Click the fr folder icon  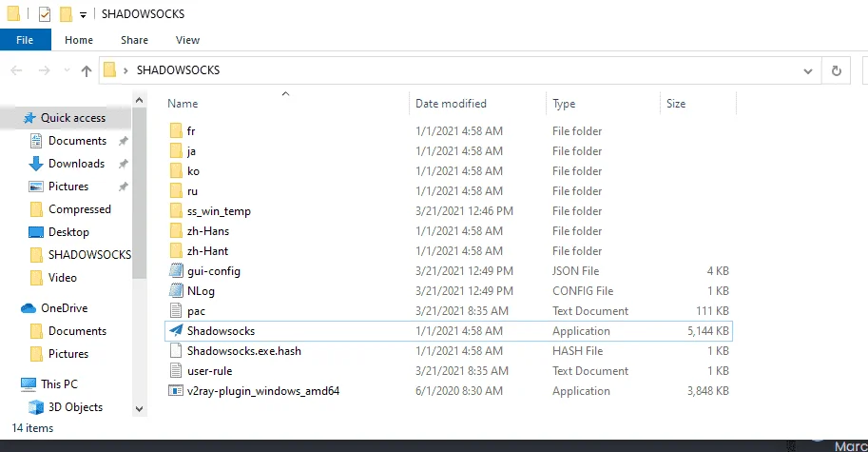click(x=176, y=131)
